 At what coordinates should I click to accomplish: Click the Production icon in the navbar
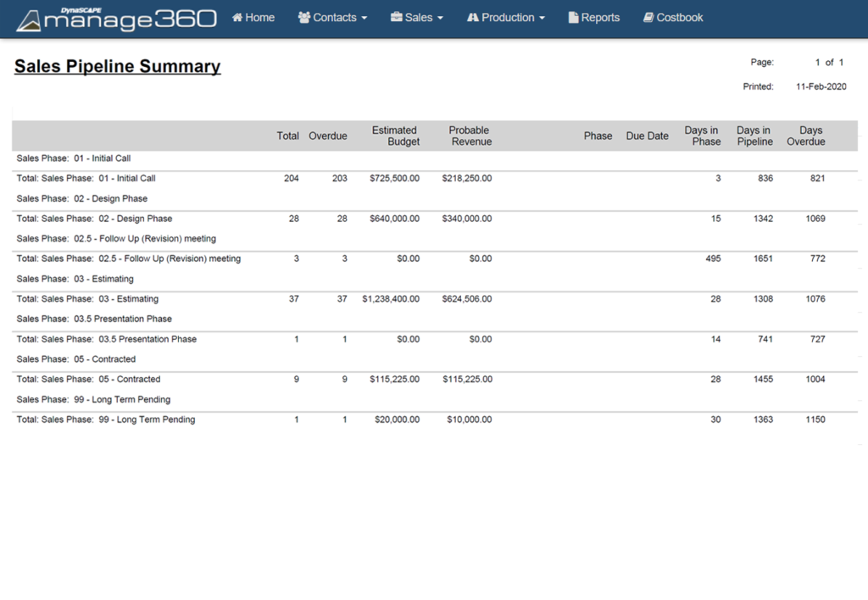pyautogui.click(x=471, y=17)
